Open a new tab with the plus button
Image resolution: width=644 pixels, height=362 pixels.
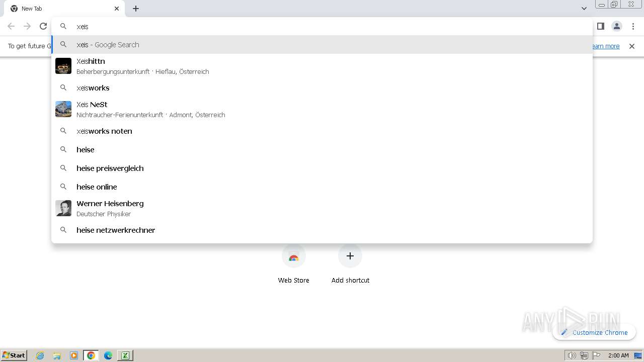136,9
